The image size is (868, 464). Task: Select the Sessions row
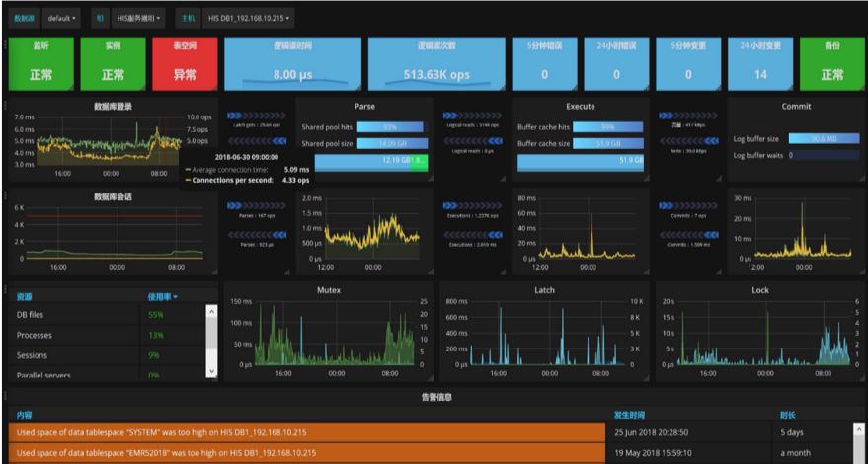coord(107,355)
